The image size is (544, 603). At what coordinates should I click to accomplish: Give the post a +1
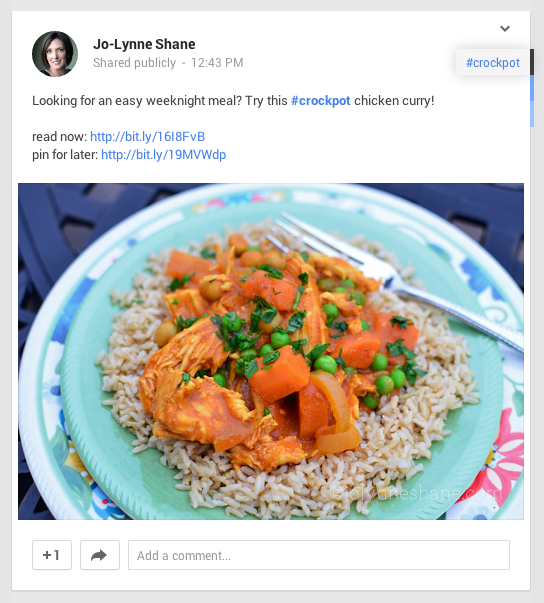point(52,555)
